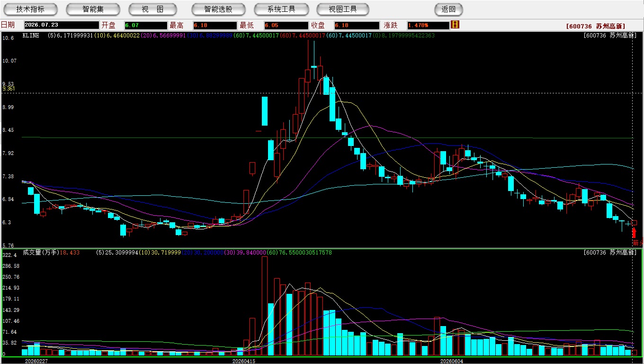
Task: Click the volume (60) average 76.5500030517578
Action: click(x=299, y=253)
